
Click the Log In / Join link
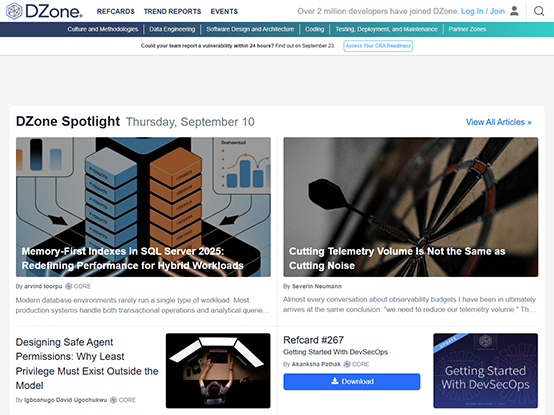click(483, 11)
